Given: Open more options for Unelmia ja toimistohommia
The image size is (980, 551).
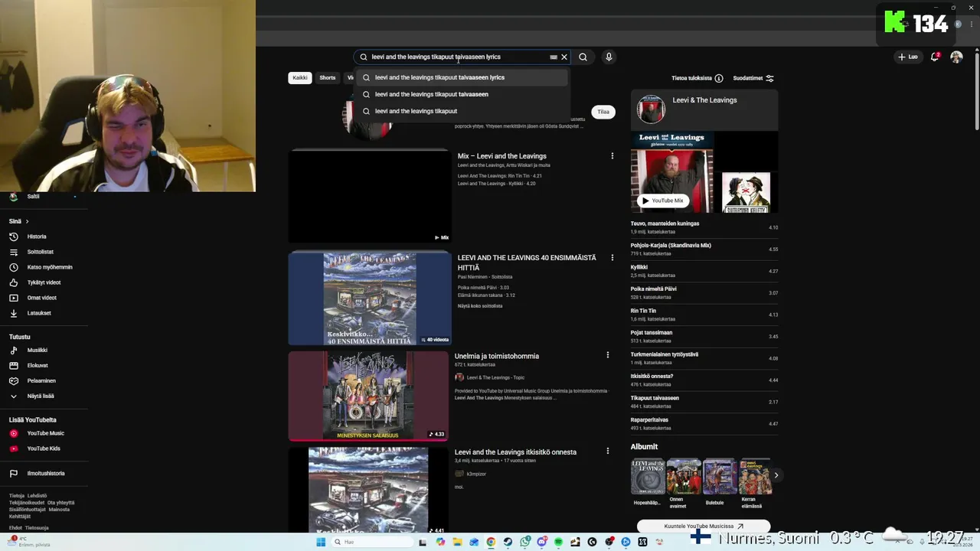Looking at the screenshot, I should click(608, 355).
